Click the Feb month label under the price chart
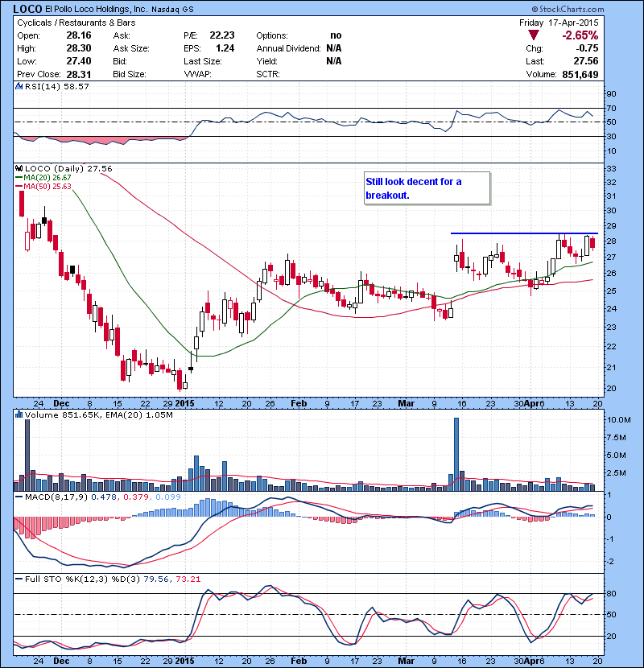The image size is (644, 668). [299, 403]
